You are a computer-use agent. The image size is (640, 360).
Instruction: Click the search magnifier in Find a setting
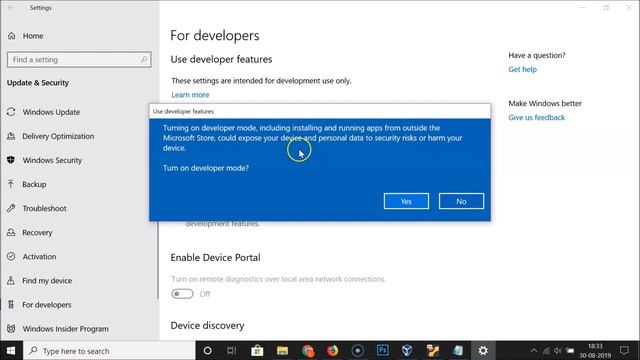coord(144,60)
